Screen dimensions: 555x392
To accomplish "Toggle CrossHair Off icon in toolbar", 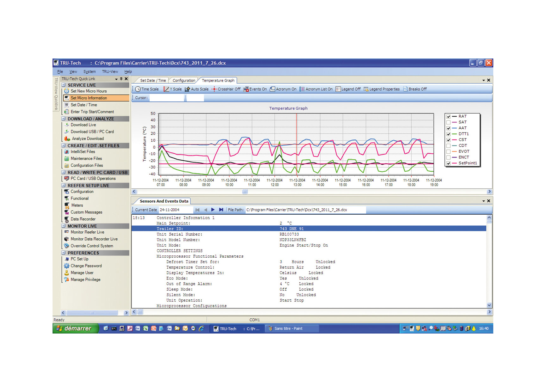I will 214,89.
